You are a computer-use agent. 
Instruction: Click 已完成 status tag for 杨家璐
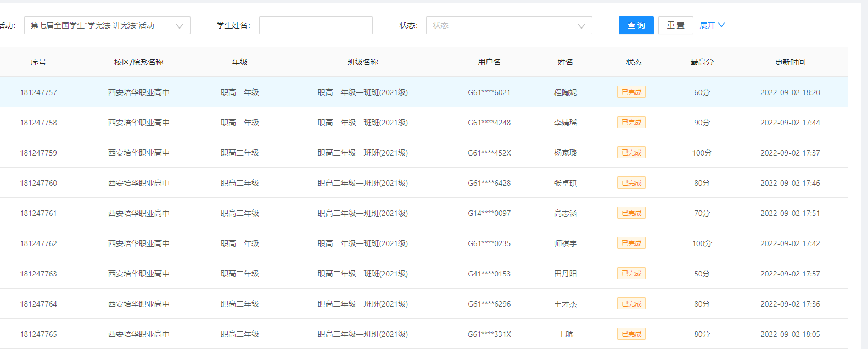(631, 153)
